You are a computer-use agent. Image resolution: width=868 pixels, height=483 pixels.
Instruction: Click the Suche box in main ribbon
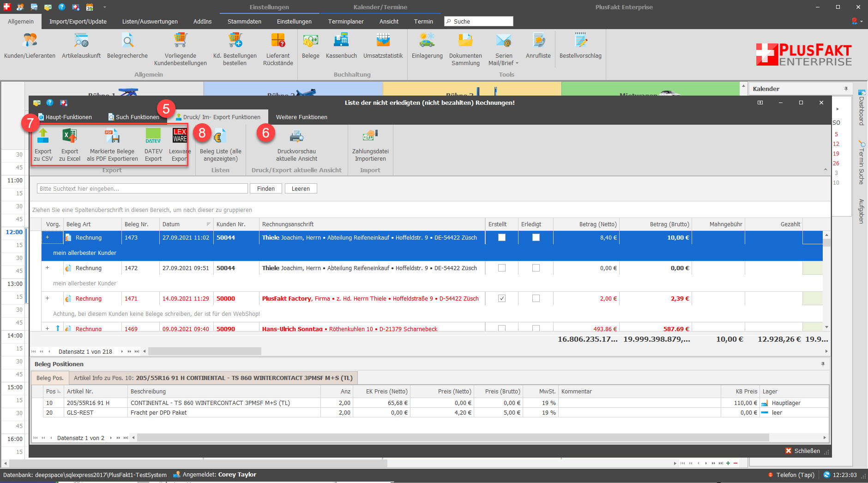tap(479, 21)
